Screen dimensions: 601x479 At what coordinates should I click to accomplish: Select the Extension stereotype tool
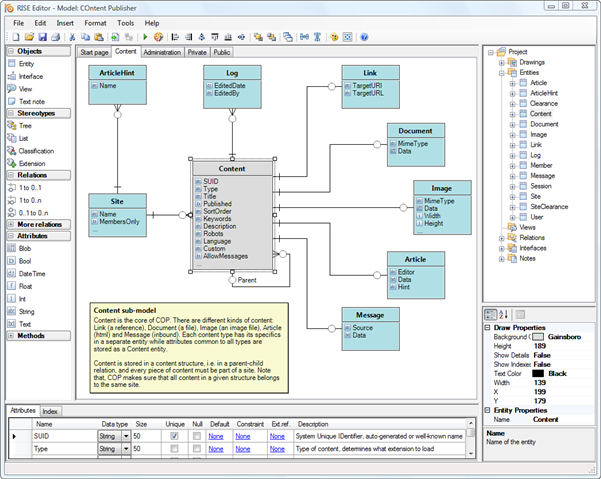tap(32, 164)
